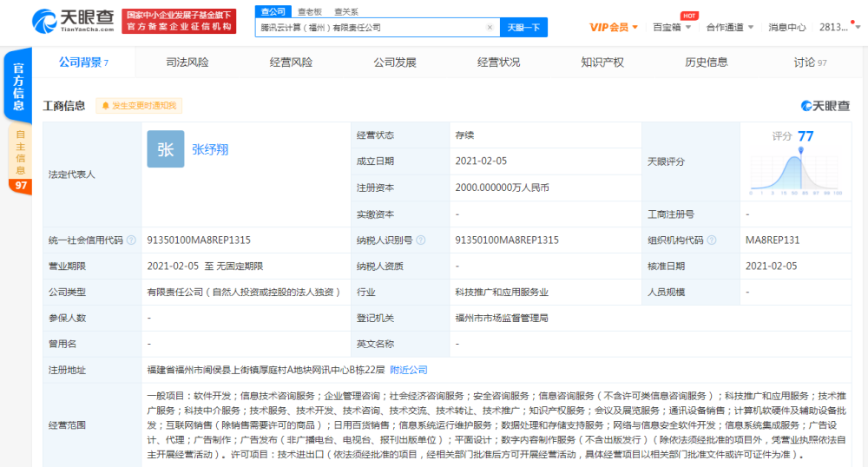Click establishment date 2021-02-05 value
Image resolution: width=868 pixels, height=467 pixels.
481,161
